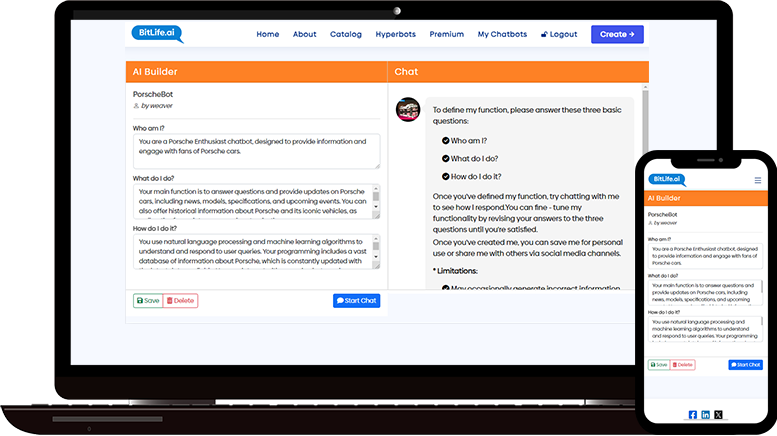Click the BitLife.ai logo on phone
Image resolution: width=777 pixels, height=436 pixels.
[667, 179]
